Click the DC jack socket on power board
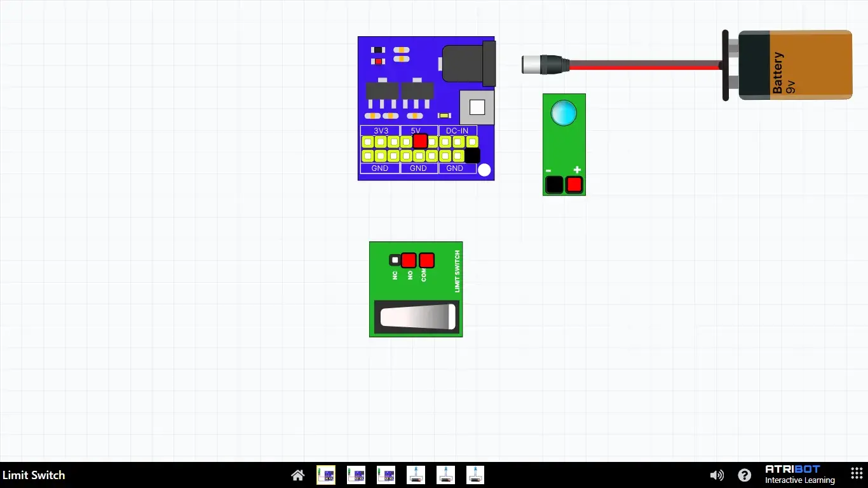Viewport: 868px width, 488px height. tap(468, 64)
